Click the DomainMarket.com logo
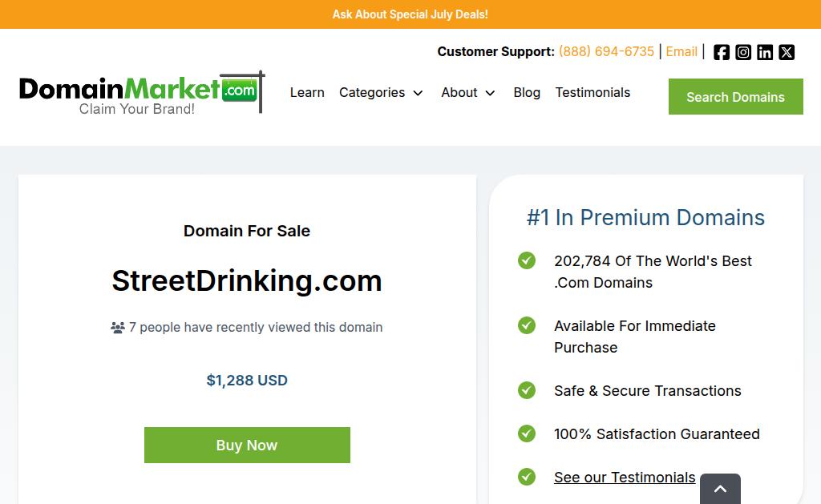 [x=142, y=93]
